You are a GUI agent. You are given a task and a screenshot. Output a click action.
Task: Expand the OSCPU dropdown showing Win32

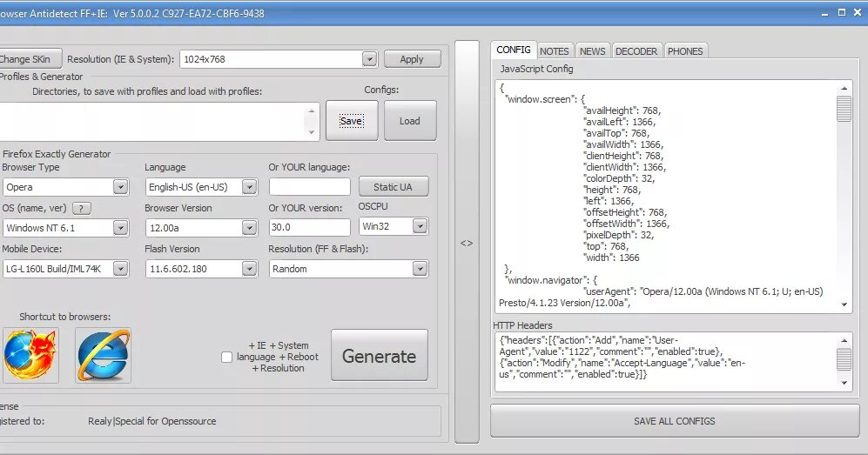[x=420, y=226]
